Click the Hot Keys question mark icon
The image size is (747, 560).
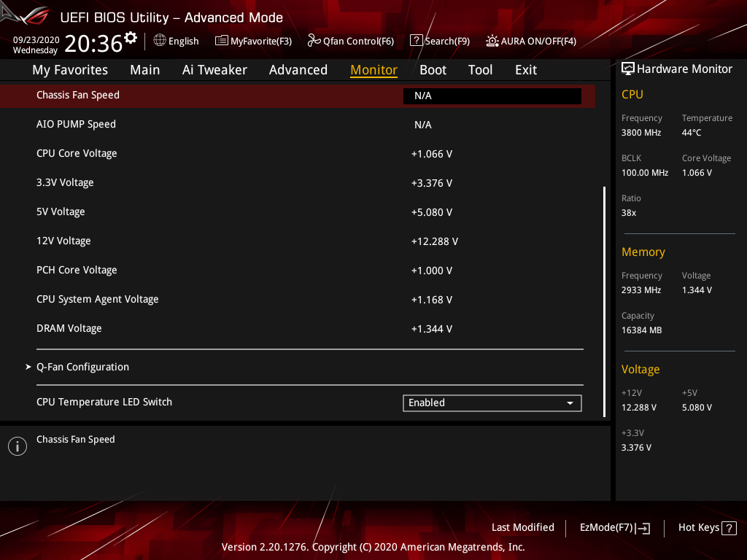pos(729,528)
